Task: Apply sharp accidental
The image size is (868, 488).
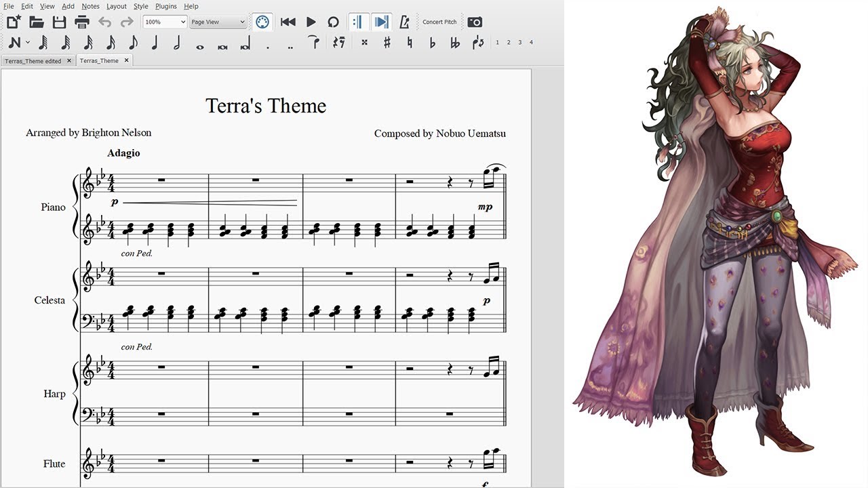Action: point(387,43)
